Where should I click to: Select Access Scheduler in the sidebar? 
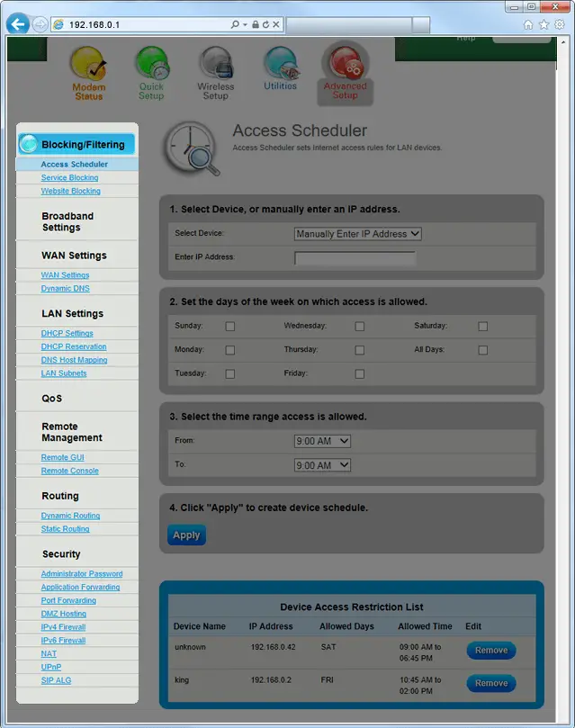[x=75, y=165]
